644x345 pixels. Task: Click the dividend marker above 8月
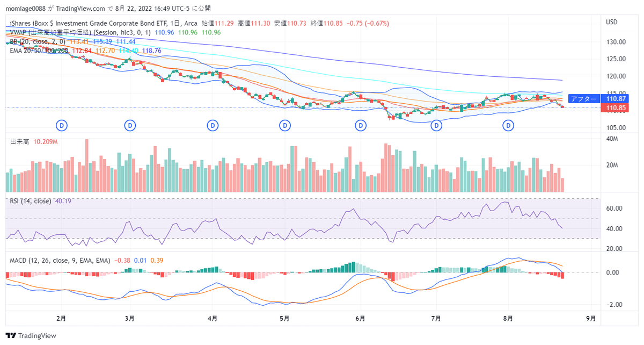(509, 125)
